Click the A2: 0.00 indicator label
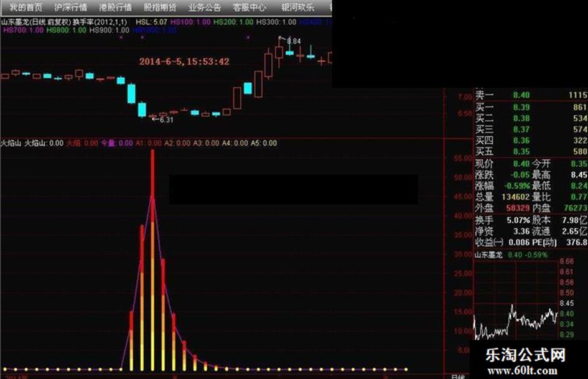 point(177,143)
